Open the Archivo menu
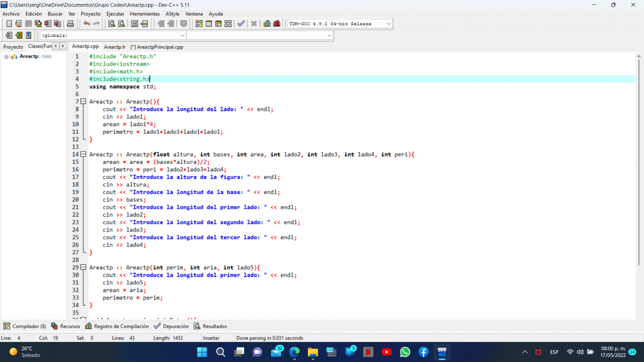 pos(11,14)
